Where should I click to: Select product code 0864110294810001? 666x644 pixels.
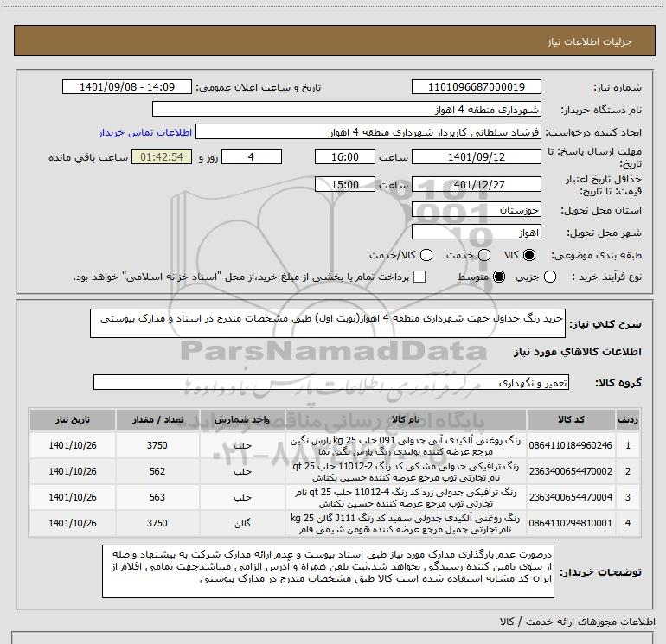click(571, 523)
